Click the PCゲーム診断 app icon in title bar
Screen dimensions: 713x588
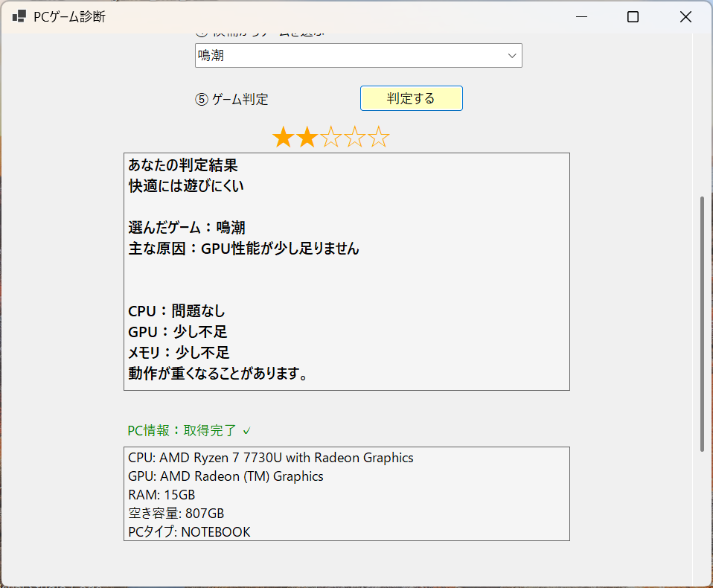19,17
